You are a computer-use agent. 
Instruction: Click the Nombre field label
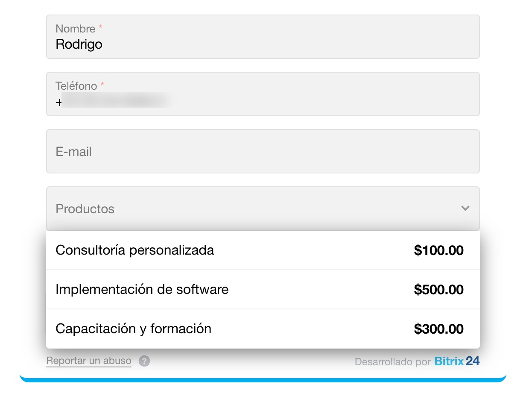click(76, 29)
